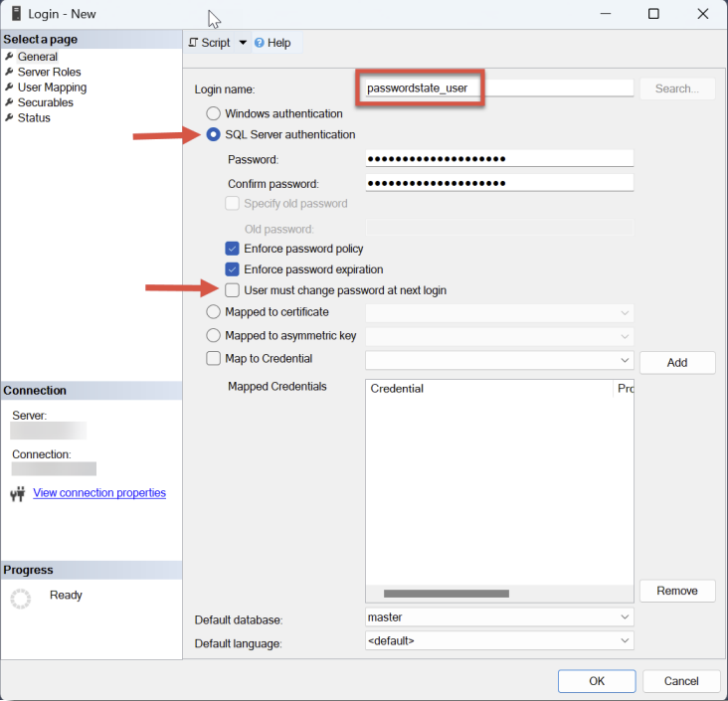Click the wrench icon beside Status

[9, 117]
